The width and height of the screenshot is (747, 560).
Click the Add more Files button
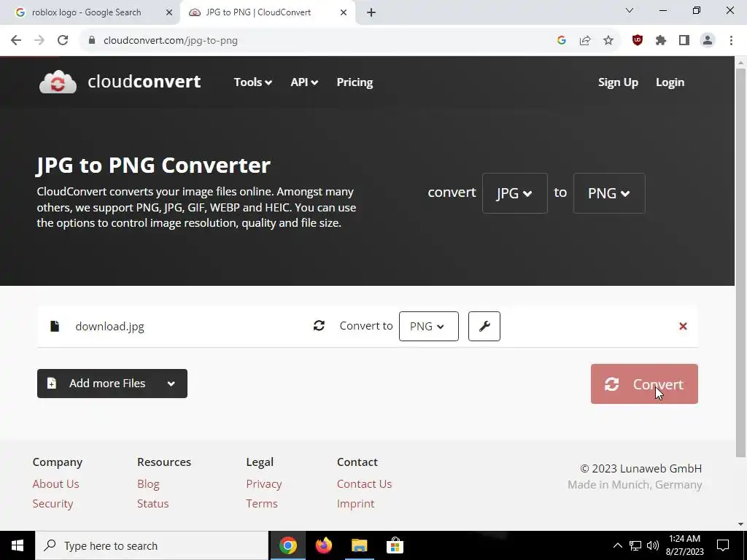pos(112,384)
